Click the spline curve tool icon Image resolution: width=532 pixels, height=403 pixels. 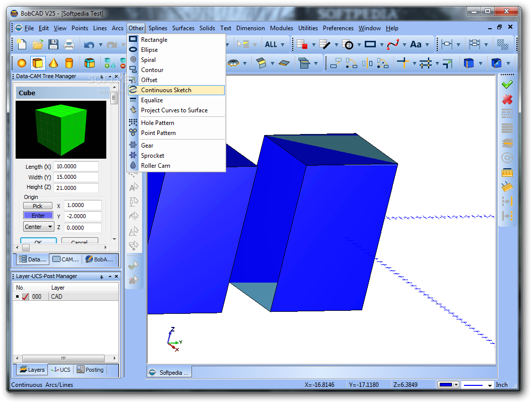[x=392, y=44]
